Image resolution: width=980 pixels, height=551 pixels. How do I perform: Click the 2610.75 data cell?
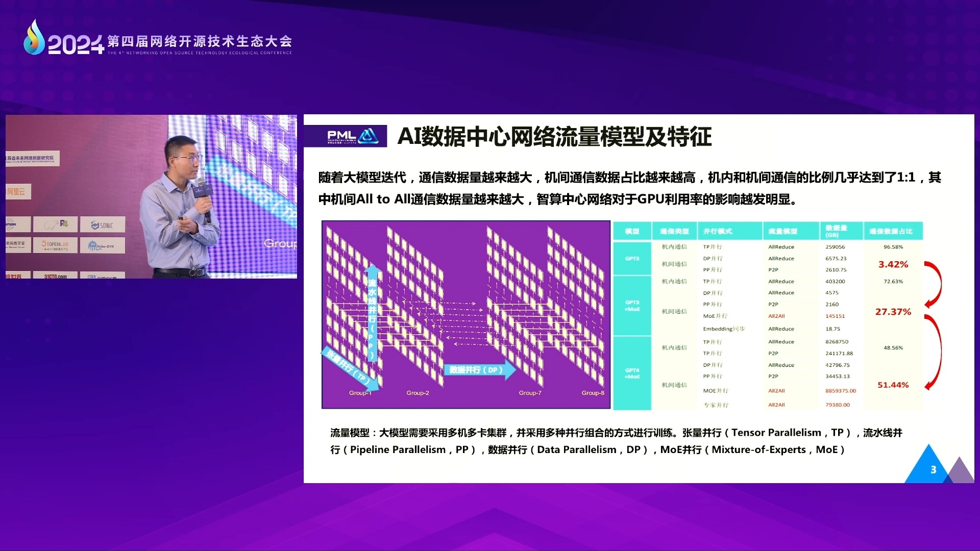click(x=836, y=270)
